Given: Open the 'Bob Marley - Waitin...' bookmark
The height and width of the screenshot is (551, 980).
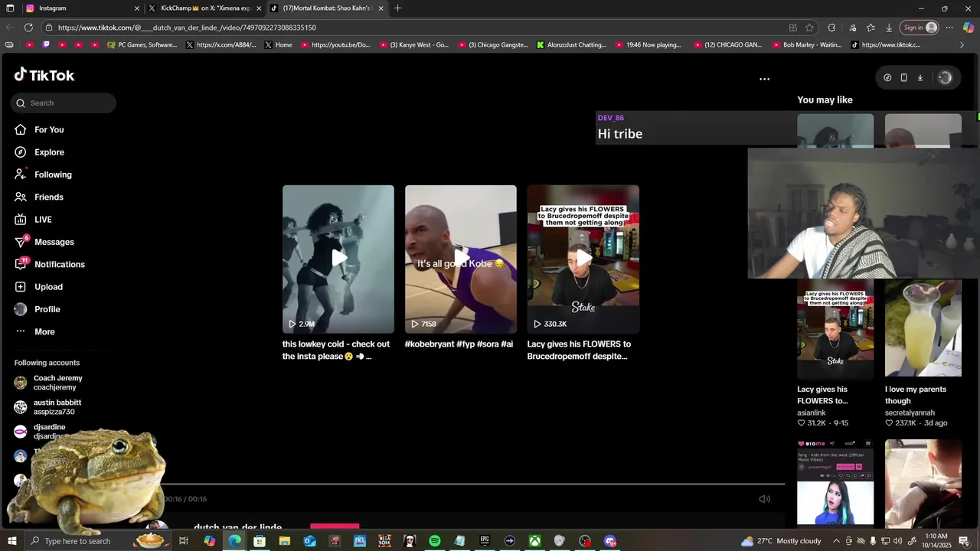Looking at the screenshot, I should [805, 45].
